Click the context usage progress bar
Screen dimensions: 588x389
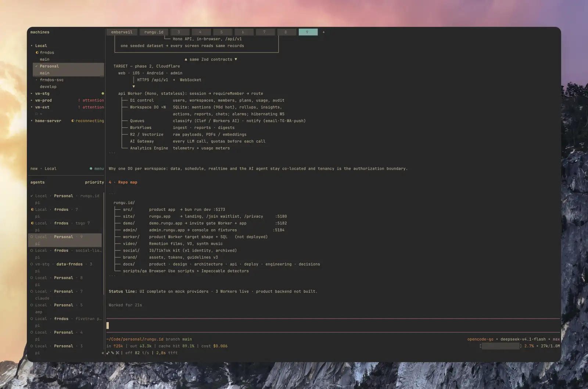tap(501, 346)
